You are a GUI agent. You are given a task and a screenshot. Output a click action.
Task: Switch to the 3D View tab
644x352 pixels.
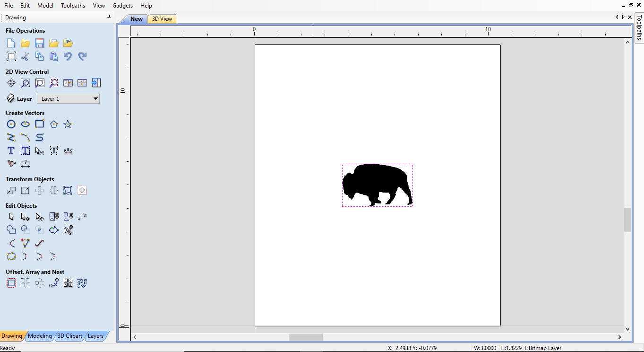[162, 19]
